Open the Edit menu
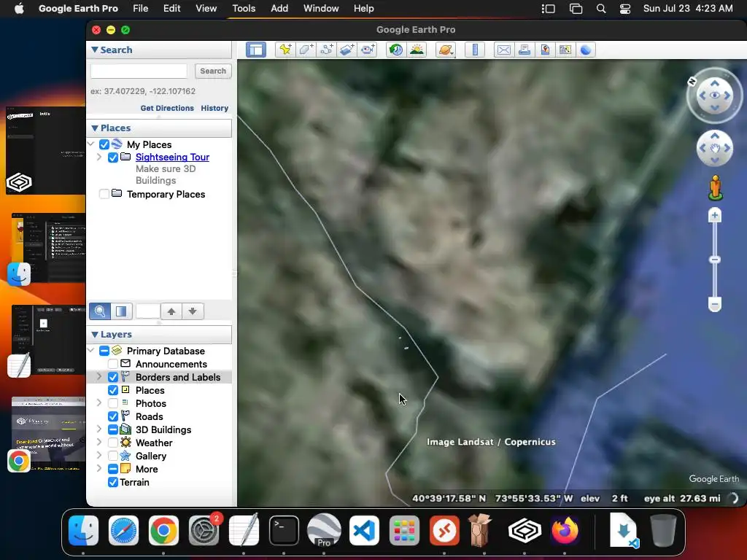The height and width of the screenshot is (560, 747). tap(172, 9)
